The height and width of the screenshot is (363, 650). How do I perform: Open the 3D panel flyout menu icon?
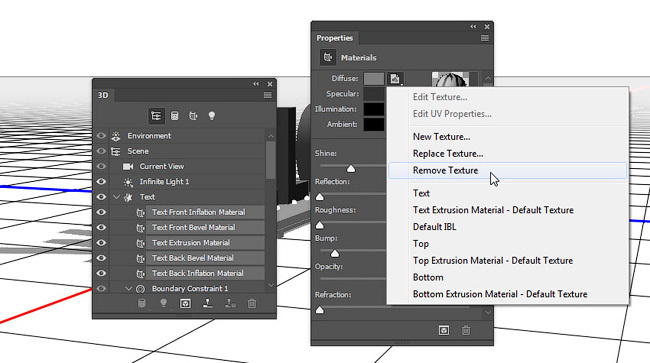268,95
